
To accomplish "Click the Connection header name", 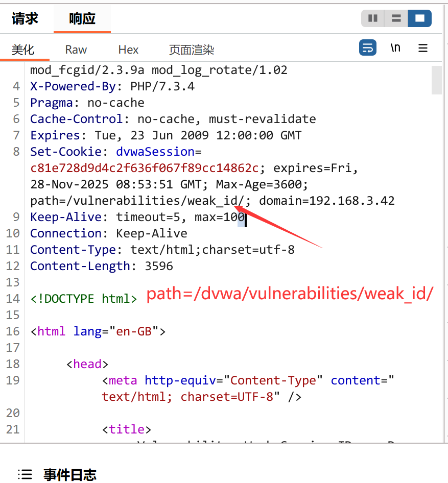I will tap(66, 233).
